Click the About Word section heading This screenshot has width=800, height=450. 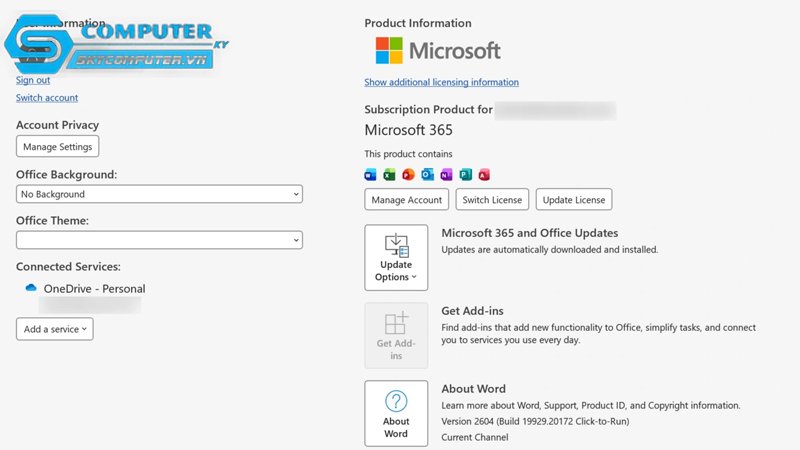(473, 389)
